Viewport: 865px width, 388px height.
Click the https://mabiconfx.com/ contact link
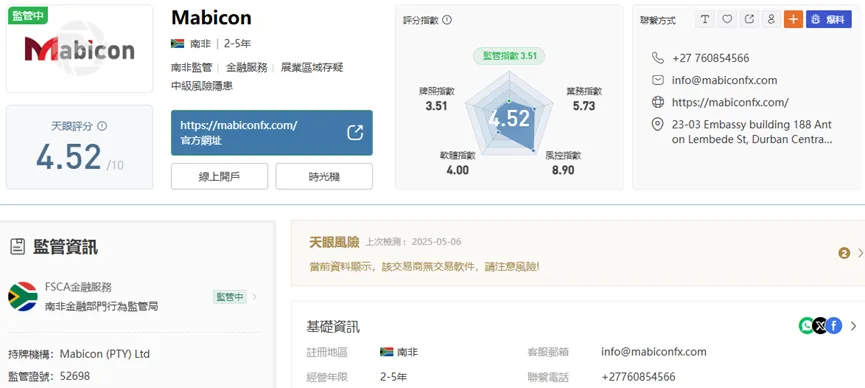point(730,102)
